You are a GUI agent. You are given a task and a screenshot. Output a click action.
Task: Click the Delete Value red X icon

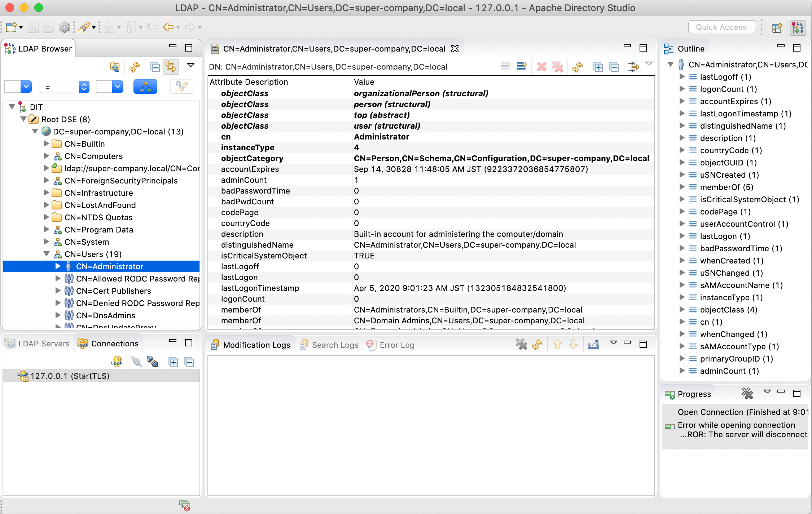[x=541, y=67]
